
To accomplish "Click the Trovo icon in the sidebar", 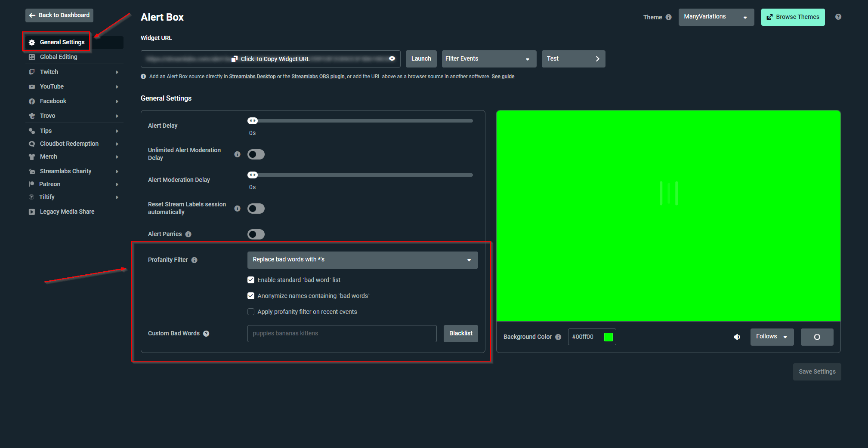I will pos(32,116).
